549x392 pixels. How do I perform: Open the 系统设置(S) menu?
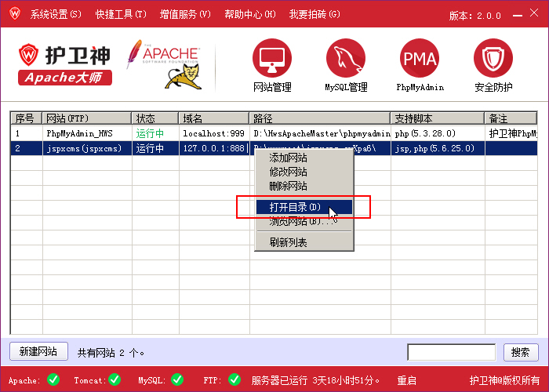pos(56,14)
